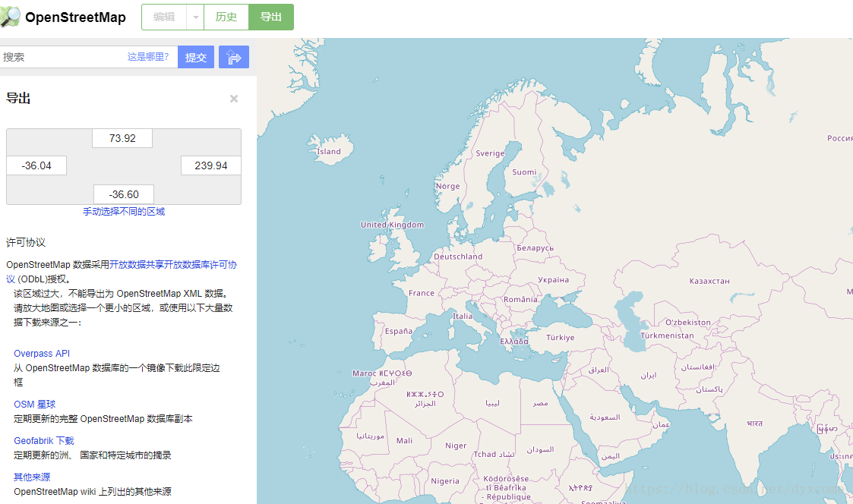Click the Ísland label on map
This screenshot has height=504, width=853.
tap(329, 152)
